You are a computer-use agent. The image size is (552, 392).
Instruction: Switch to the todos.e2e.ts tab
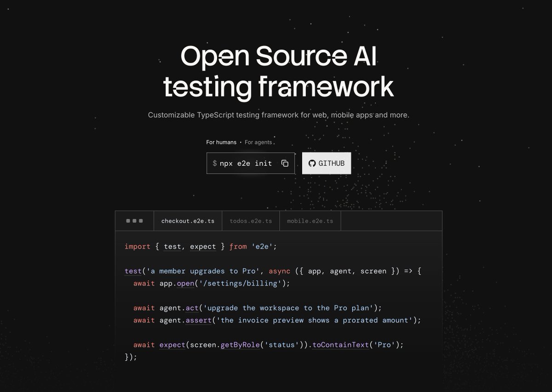pos(251,221)
